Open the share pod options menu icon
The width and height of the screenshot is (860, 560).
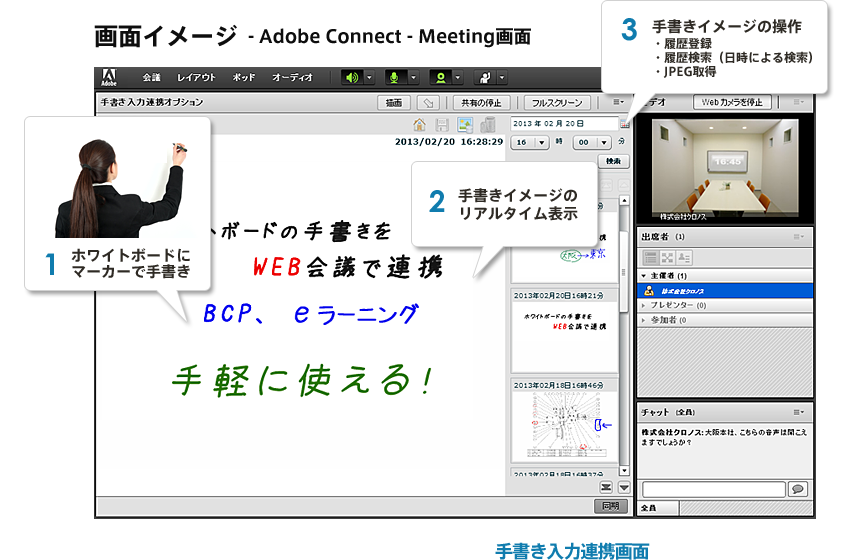pos(618,102)
